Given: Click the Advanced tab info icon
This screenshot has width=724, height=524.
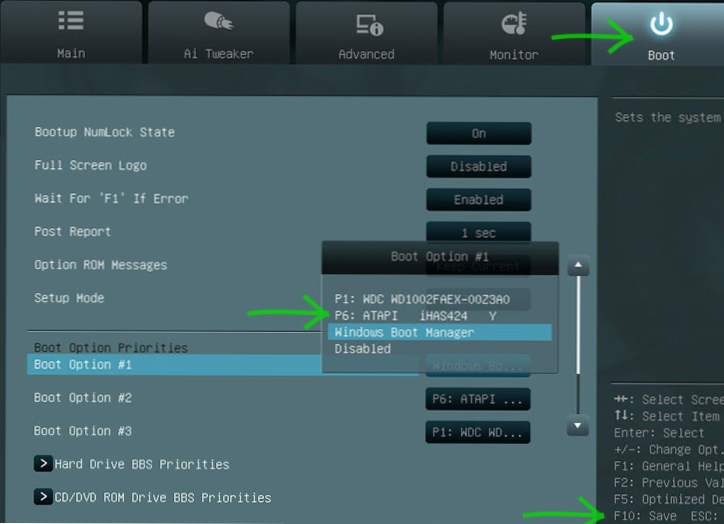Looking at the screenshot, I should 369,25.
